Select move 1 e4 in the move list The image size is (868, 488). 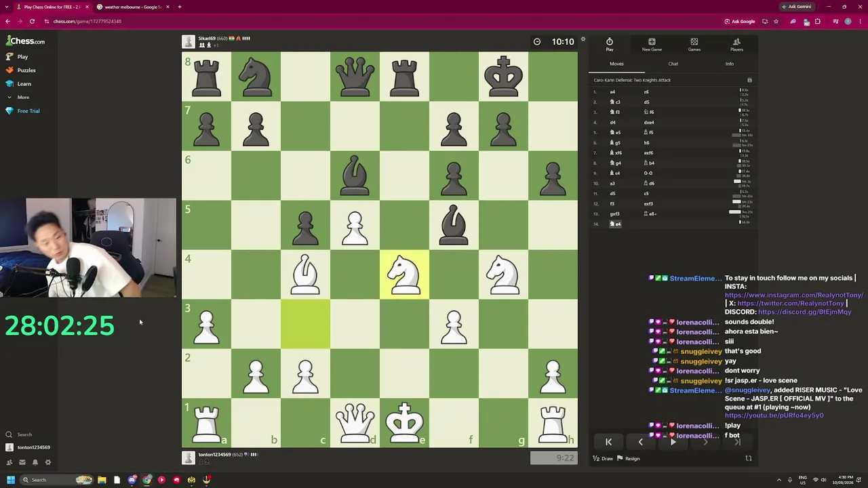point(612,92)
